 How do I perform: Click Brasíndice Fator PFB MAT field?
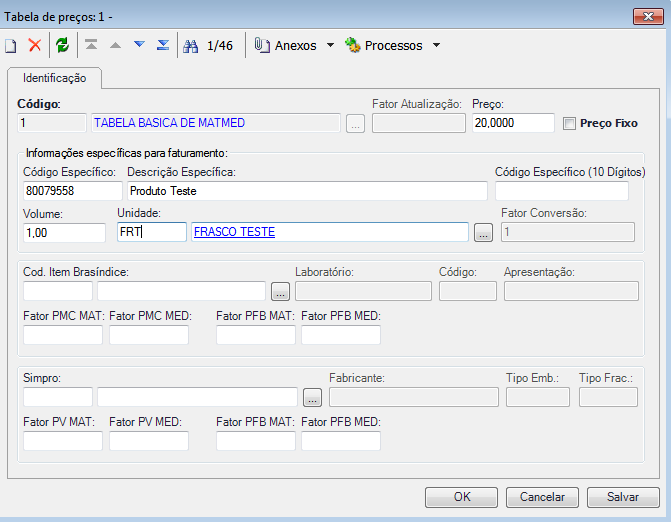(x=256, y=335)
